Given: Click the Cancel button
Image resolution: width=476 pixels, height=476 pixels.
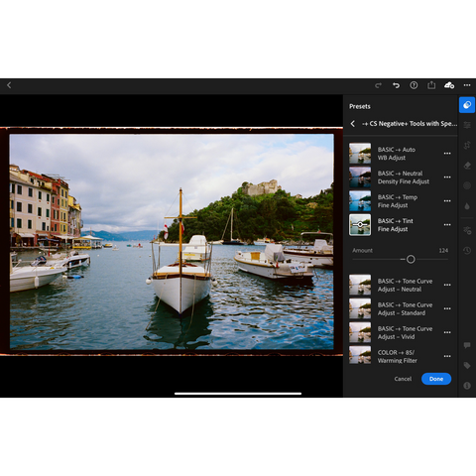Looking at the screenshot, I should 403,379.
